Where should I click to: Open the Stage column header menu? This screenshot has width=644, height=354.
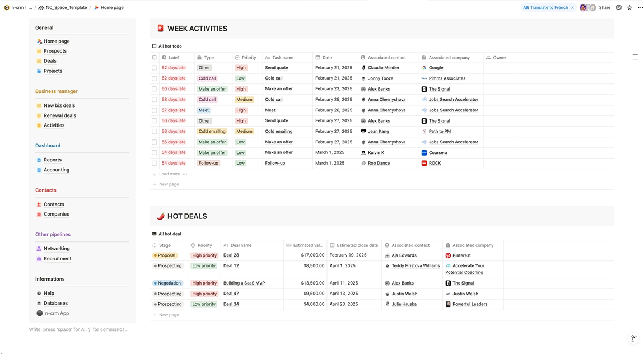169,245
